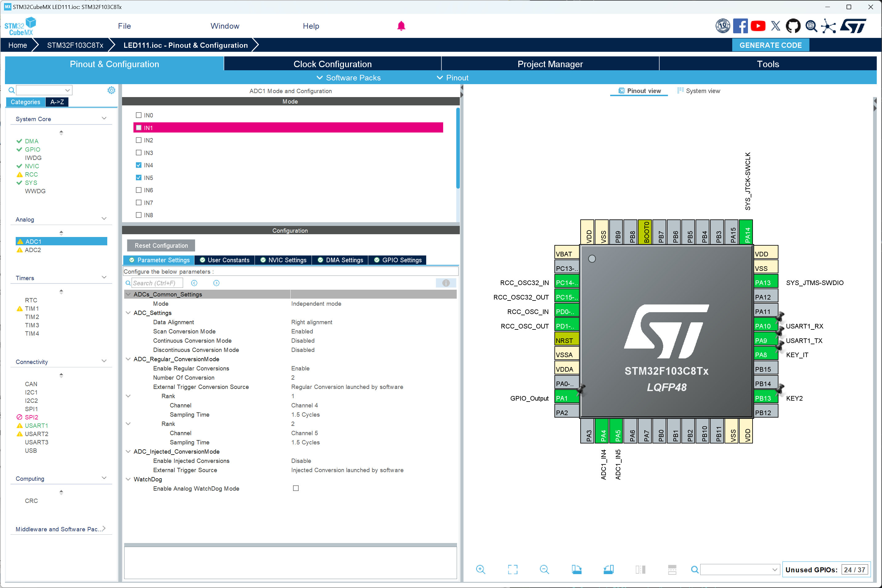Click the ST 10-year anniversary badge icon

(x=723, y=26)
